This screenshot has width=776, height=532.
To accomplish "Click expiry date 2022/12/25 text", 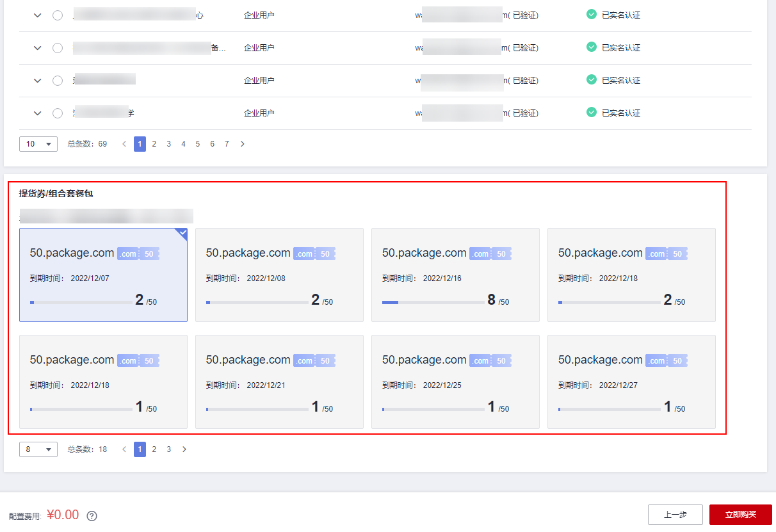I will [x=442, y=385].
